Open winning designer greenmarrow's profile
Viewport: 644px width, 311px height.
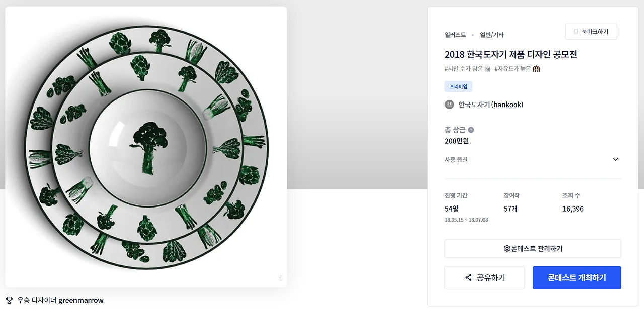click(81, 300)
